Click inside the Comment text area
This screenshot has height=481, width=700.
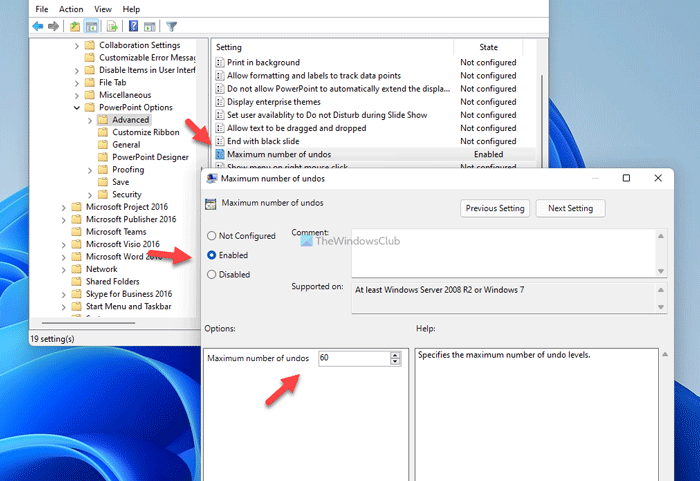504,253
